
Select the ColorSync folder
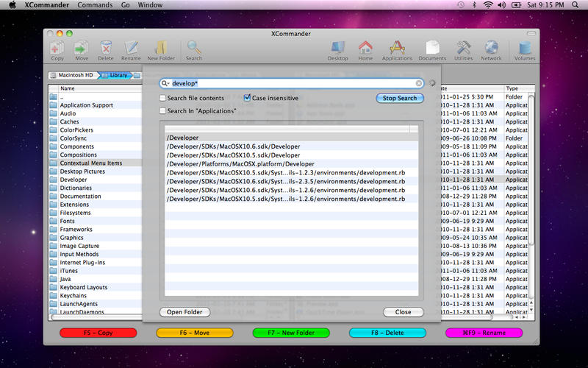[96, 138]
